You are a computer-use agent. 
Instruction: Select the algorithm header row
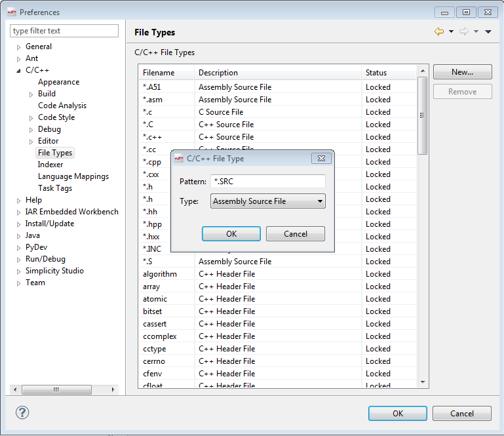coord(278,274)
